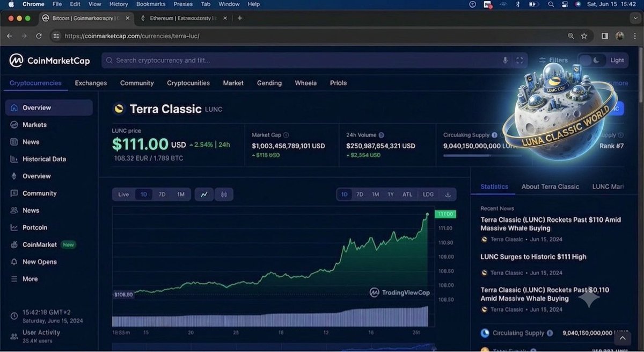Click the zoom magnifier in the address bar
The image size is (644, 352).
(x=570, y=36)
